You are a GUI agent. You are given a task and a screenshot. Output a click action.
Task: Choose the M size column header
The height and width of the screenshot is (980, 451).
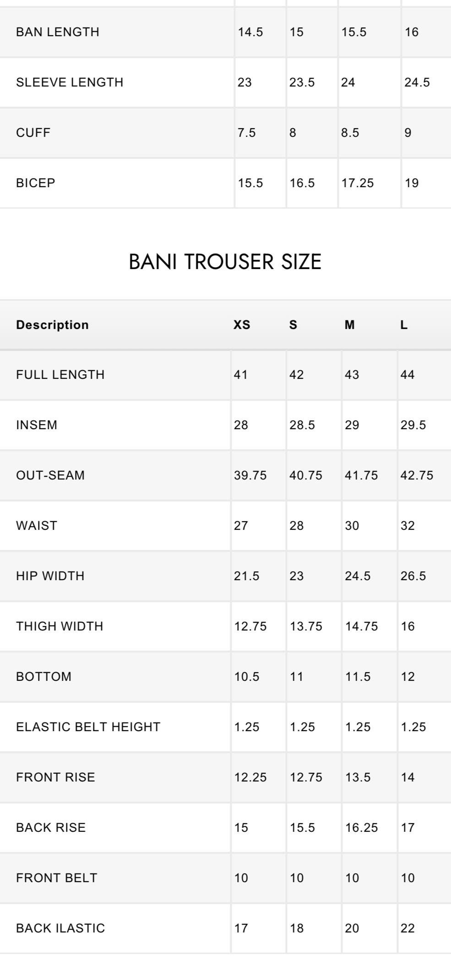point(349,325)
